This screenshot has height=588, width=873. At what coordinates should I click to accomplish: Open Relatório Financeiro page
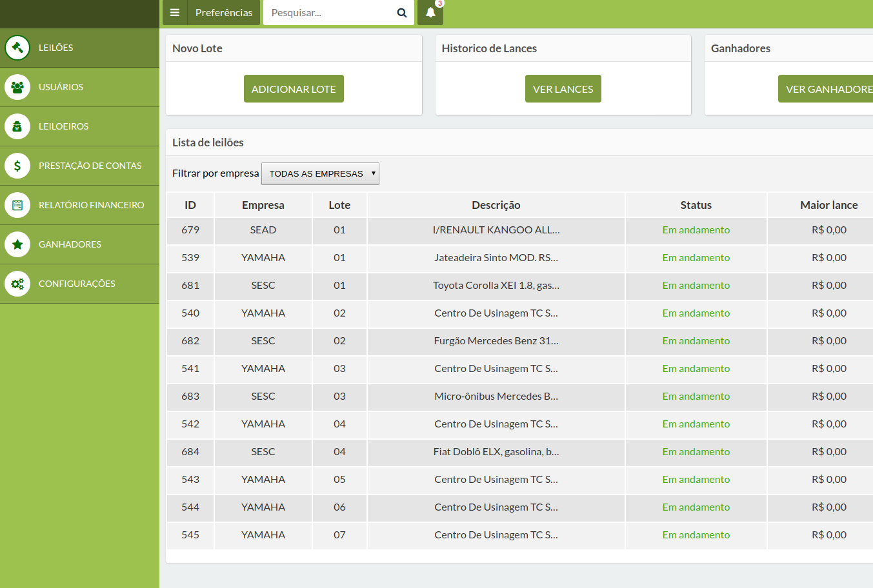click(x=79, y=205)
